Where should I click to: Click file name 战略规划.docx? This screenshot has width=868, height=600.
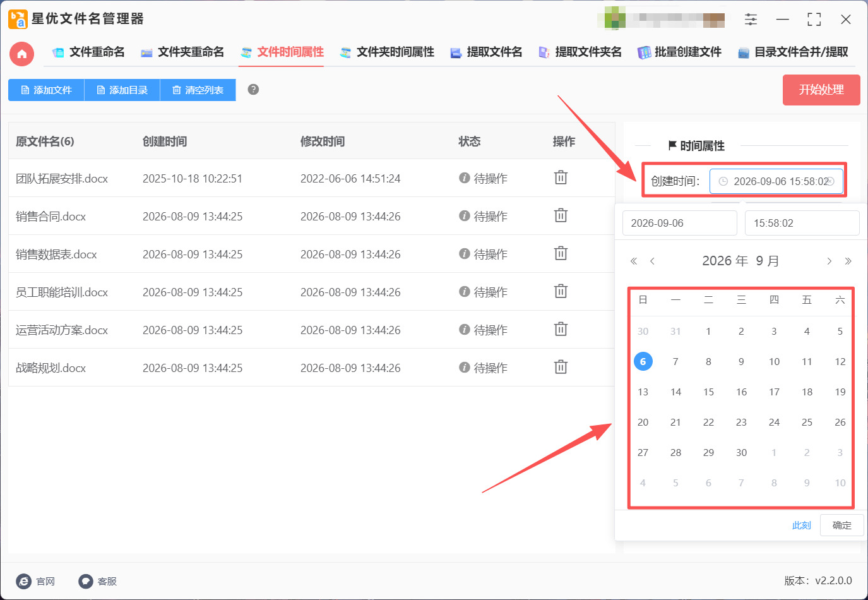51,368
